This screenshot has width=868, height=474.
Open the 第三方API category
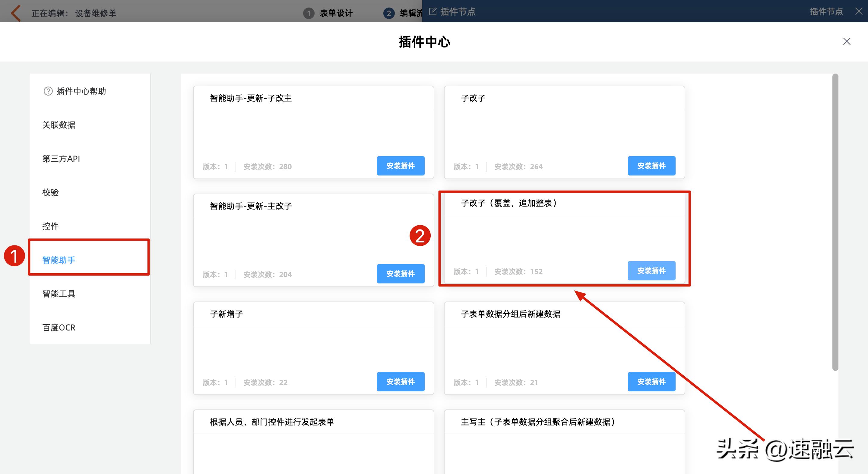coord(61,159)
